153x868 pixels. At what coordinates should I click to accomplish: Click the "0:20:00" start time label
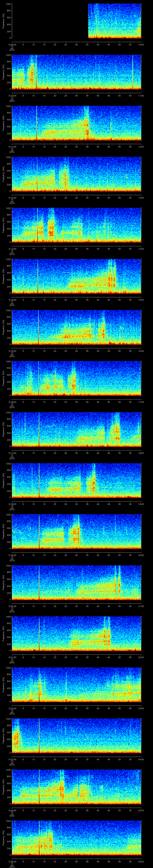tap(12, 606)
